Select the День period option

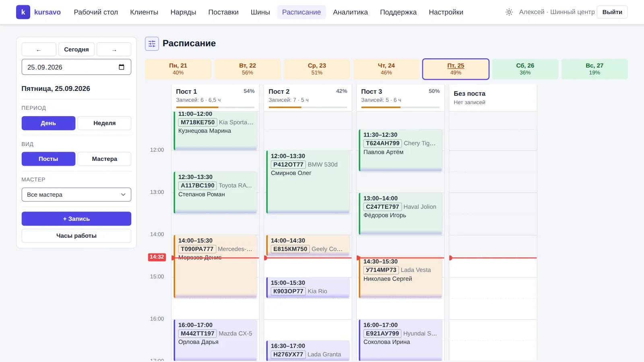(x=48, y=123)
